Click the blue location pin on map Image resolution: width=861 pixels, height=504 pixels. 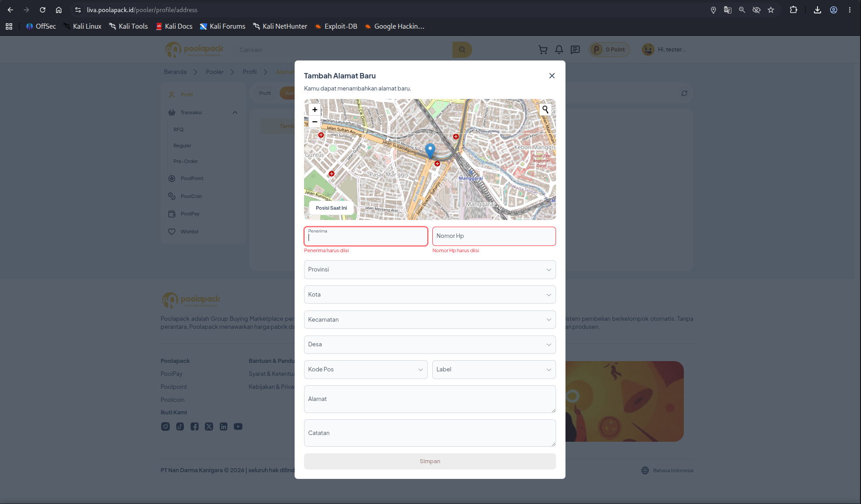tap(430, 151)
